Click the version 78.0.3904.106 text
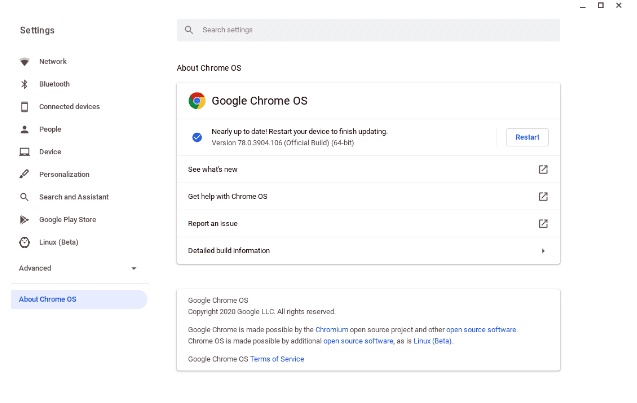The height and width of the screenshot is (403, 637). pos(283,143)
